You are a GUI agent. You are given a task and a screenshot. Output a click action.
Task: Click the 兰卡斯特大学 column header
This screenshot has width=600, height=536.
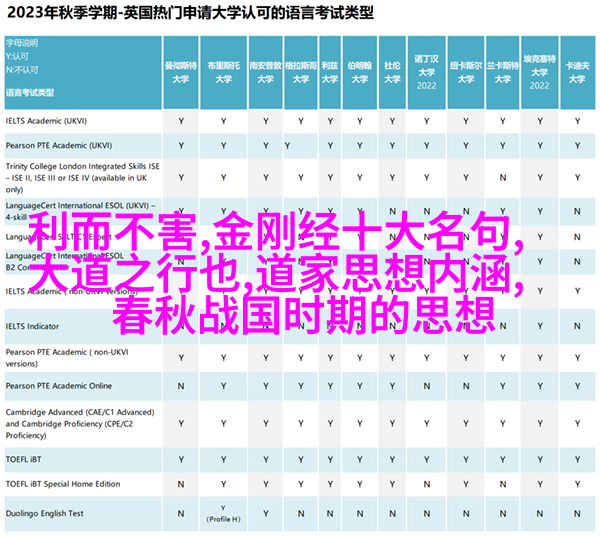click(x=503, y=72)
